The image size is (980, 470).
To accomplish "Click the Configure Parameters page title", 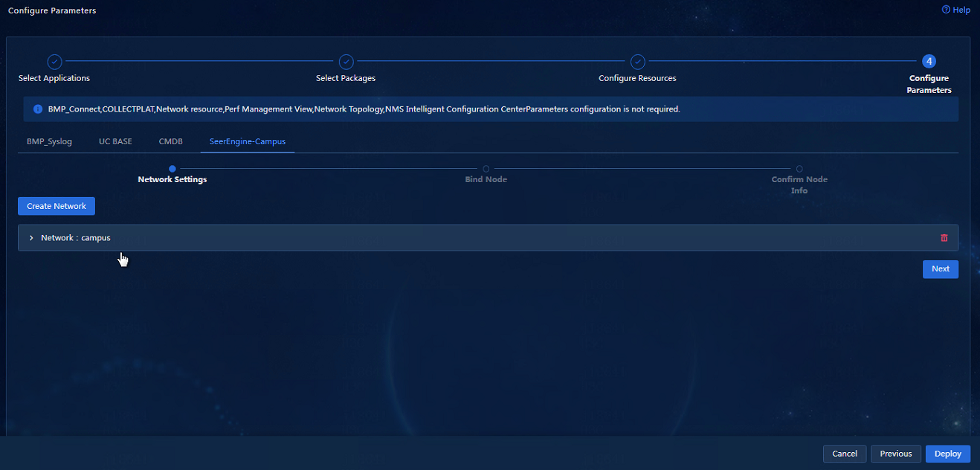I will tap(52, 10).
